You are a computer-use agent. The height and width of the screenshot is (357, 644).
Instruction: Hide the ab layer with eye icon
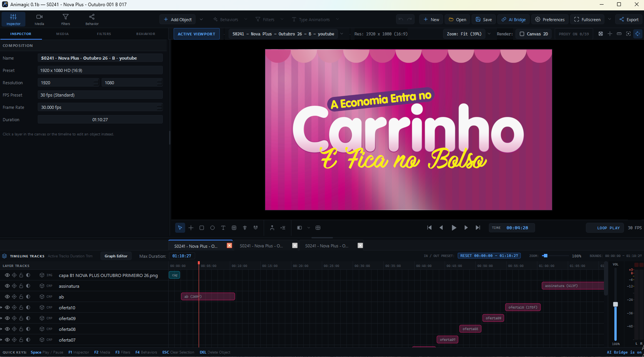tap(7, 297)
